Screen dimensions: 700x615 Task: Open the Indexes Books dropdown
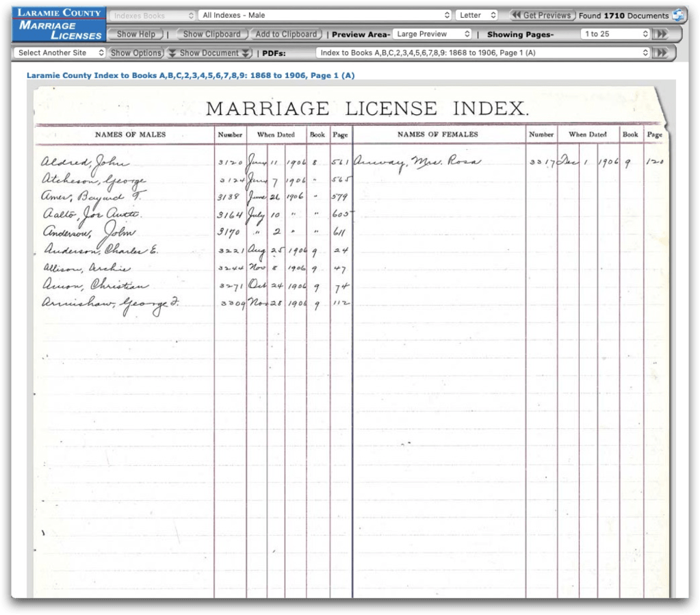tap(152, 15)
